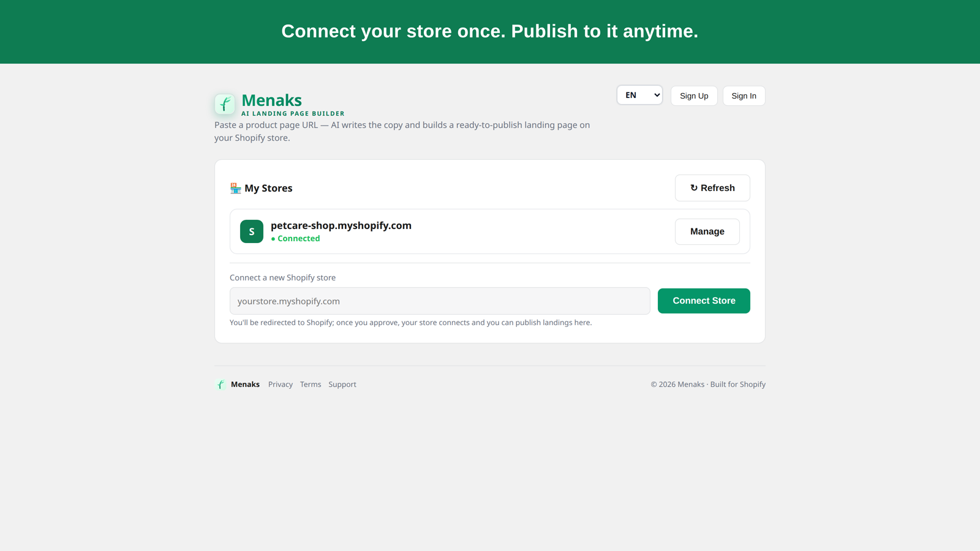Click the green Connect Store button
Screen dimensions: 980x551
(704, 301)
